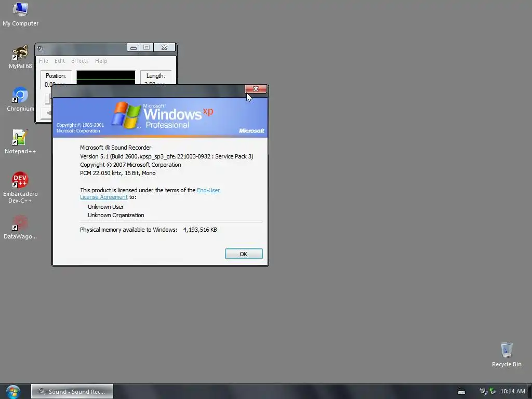Click the Unknown User text
Screen dimensions: 532x399
[x=106, y=207]
